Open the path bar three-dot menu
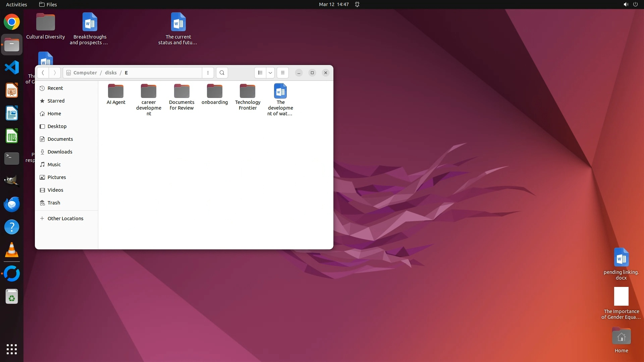This screenshot has height=362, width=644. (208, 73)
